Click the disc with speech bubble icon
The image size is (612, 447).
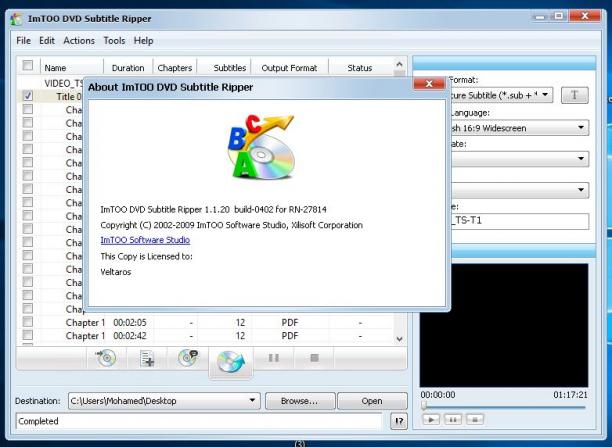pos(188,357)
